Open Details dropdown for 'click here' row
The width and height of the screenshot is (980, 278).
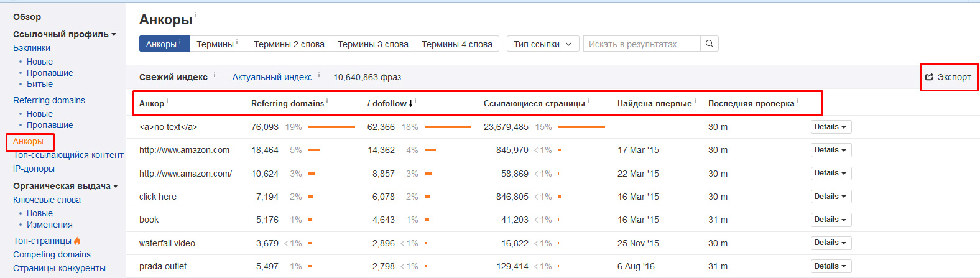tap(830, 197)
